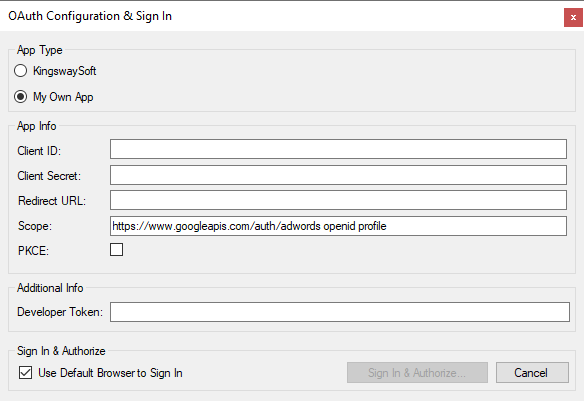
Task: Click the OAuth Configuration & Sign In title
Action: pos(90,16)
